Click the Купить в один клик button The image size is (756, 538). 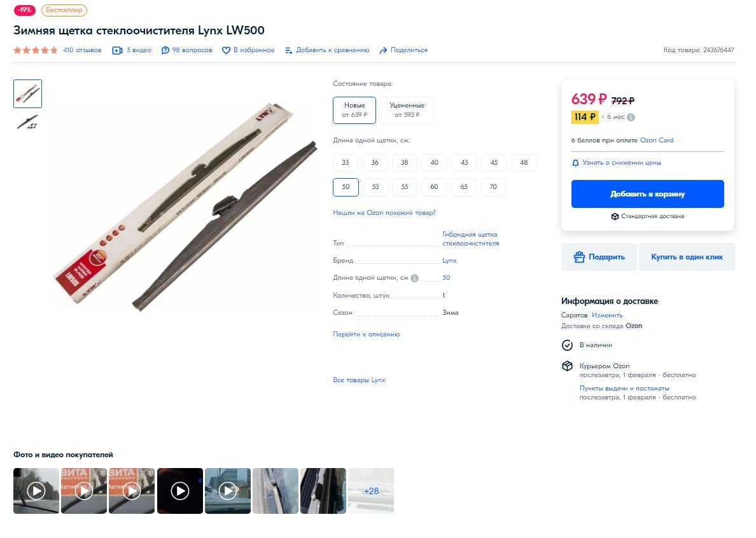tap(687, 257)
